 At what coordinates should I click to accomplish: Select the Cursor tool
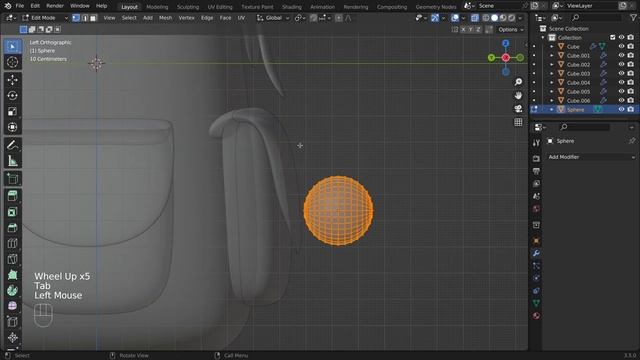coord(13,62)
